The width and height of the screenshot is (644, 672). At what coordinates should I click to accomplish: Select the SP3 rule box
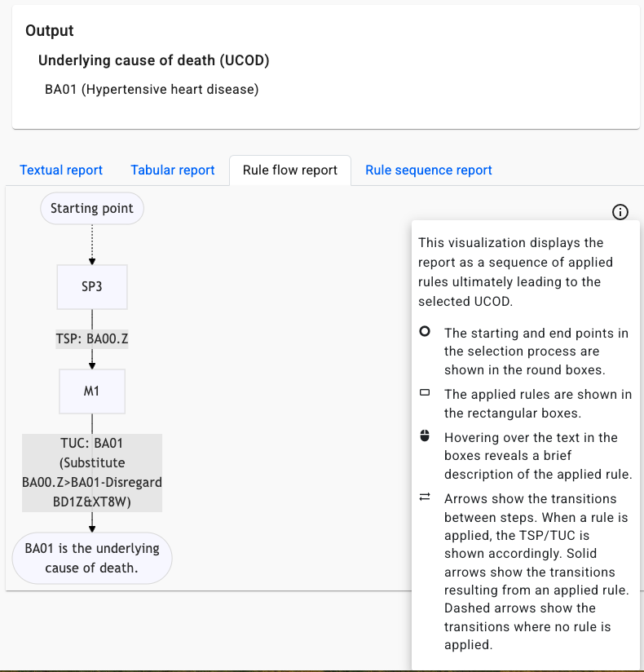(x=92, y=287)
